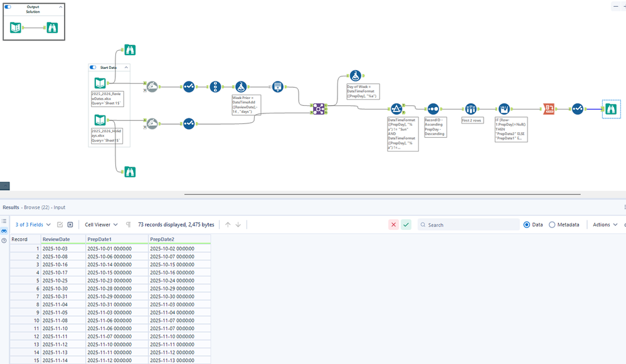Click the 'Week Prior = DateTimeAdd' annotation
Viewport: 626px width, 364px height.
coord(247,105)
